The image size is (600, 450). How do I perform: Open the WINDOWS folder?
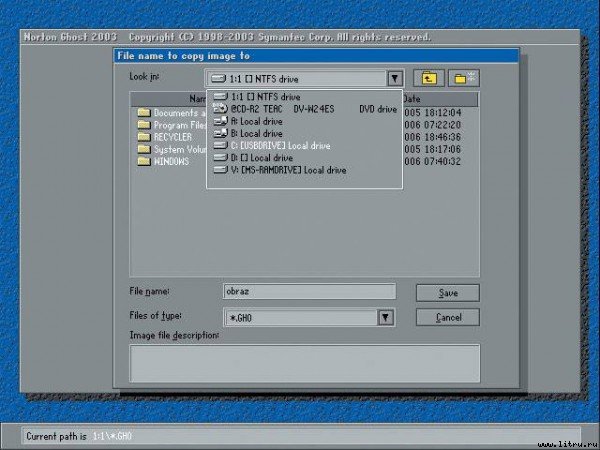click(168, 160)
